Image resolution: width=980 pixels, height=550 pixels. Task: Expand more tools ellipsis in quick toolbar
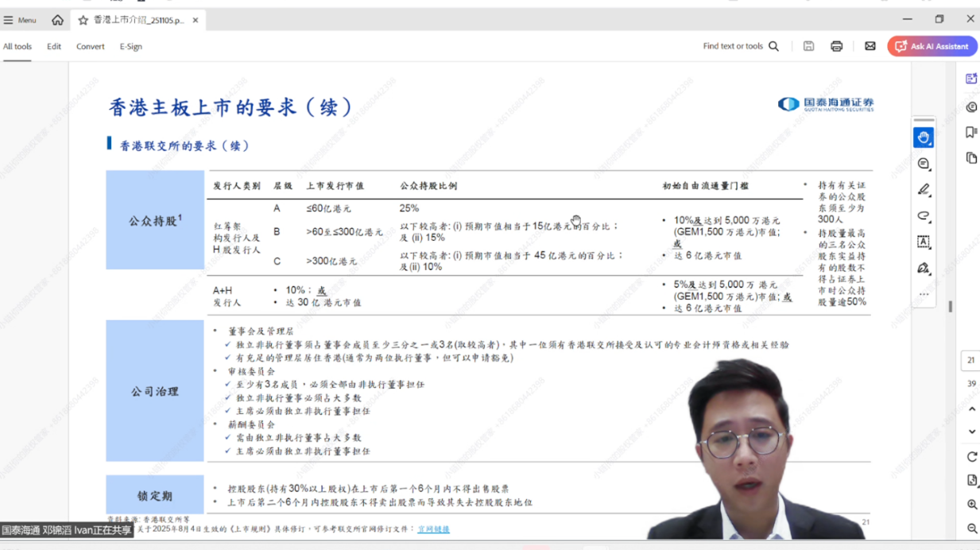coord(923,294)
